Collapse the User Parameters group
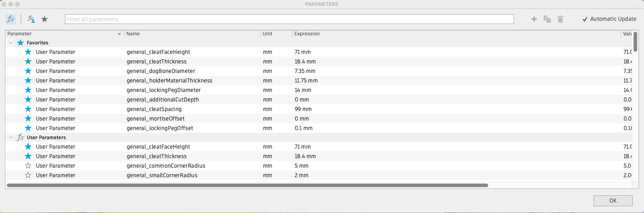 (10, 137)
